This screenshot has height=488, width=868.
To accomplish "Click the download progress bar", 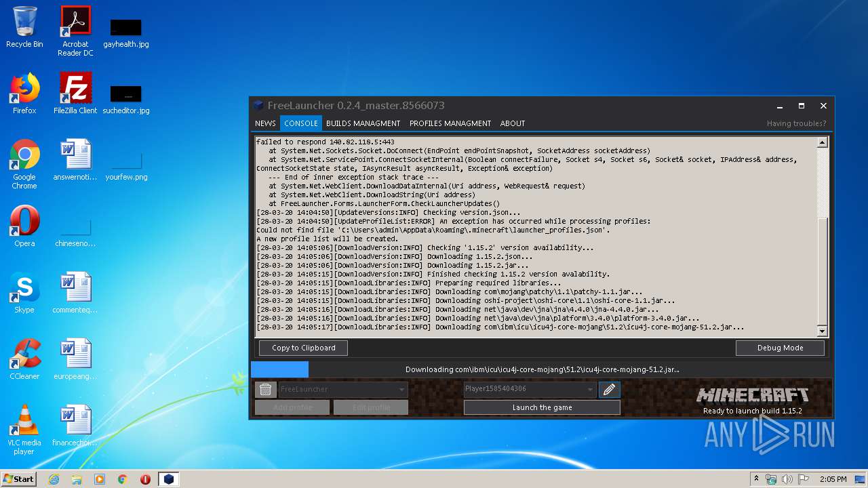I will point(542,369).
